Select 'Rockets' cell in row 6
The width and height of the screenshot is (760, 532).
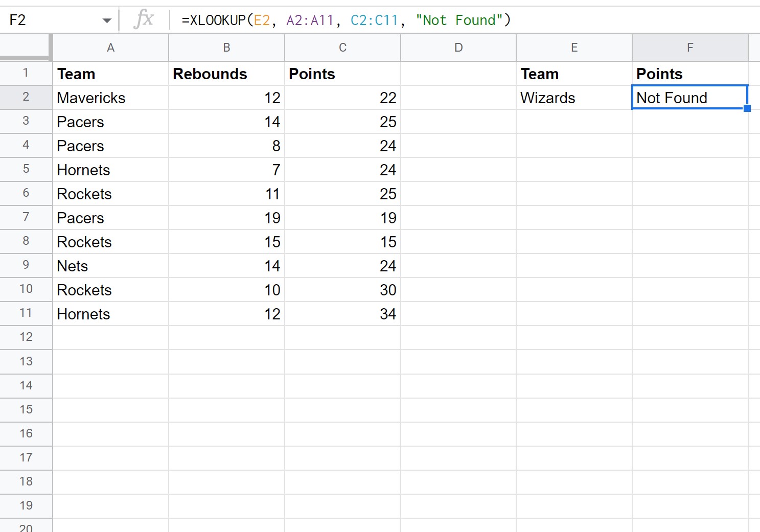tap(111, 194)
